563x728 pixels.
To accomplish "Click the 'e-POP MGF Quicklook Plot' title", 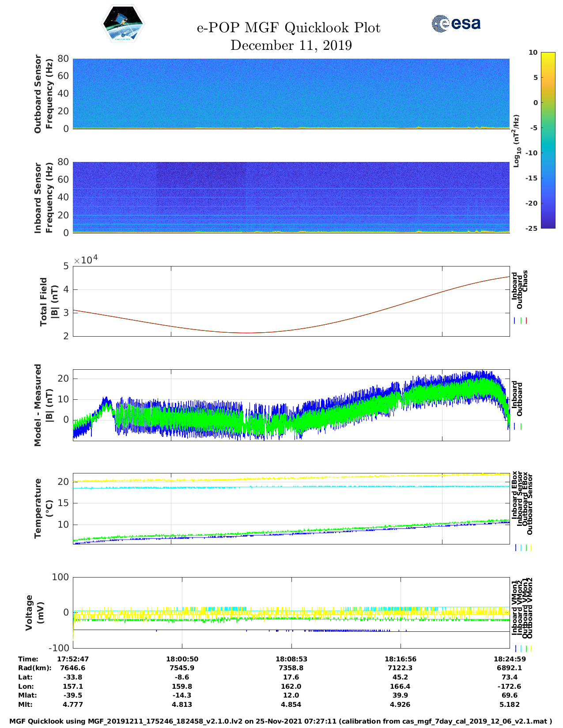I will pyautogui.click(x=288, y=28).
